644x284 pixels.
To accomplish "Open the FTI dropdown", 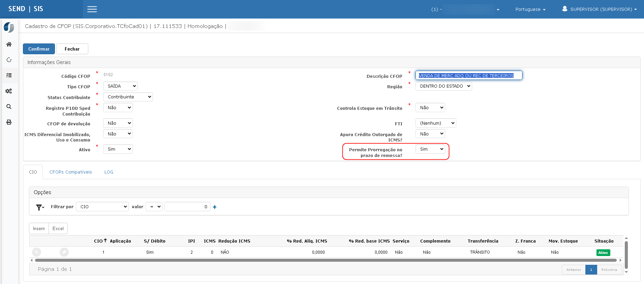I will coord(436,123).
